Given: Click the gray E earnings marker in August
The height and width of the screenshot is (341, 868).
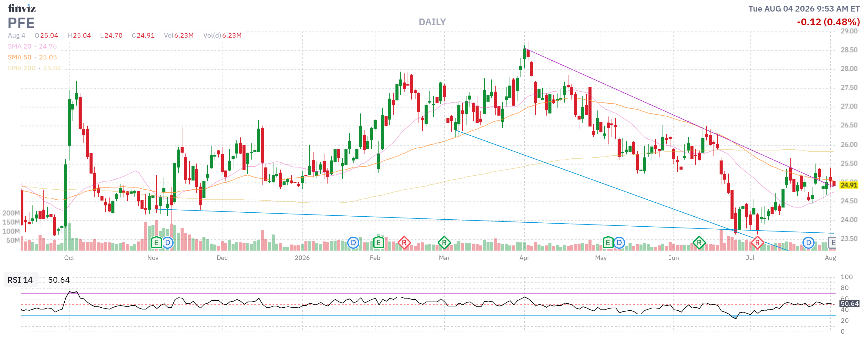Looking at the screenshot, I should [832, 242].
